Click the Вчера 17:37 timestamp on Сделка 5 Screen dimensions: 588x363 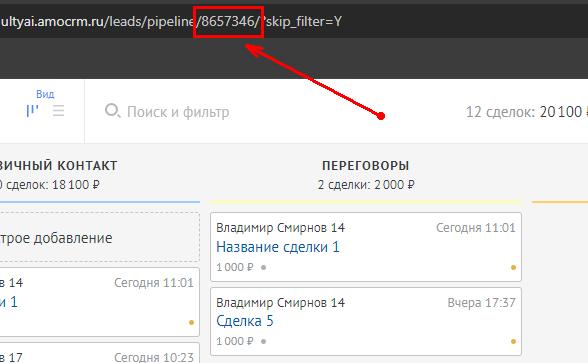(x=482, y=302)
